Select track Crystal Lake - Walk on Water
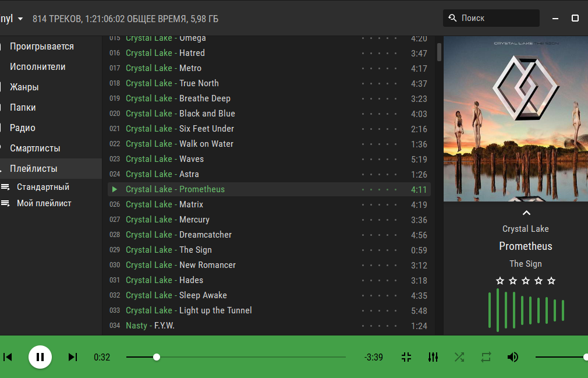Image resolution: width=588 pixels, height=378 pixels. 269,144
